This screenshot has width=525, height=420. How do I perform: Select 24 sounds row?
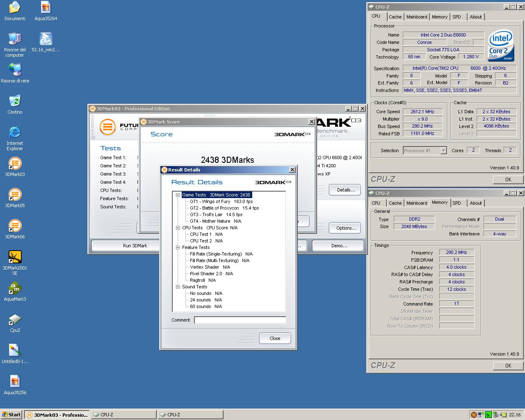[x=206, y=300]
